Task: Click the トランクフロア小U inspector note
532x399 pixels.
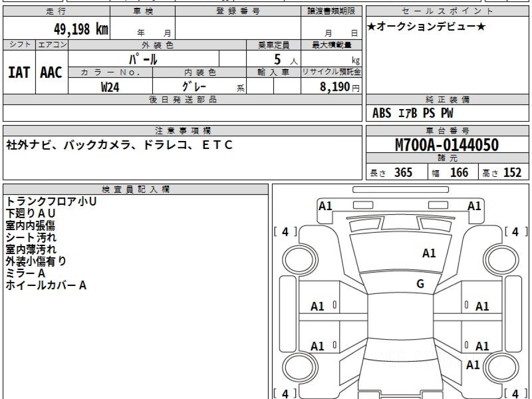Action: pyautogui.click(x=51, y=201)
